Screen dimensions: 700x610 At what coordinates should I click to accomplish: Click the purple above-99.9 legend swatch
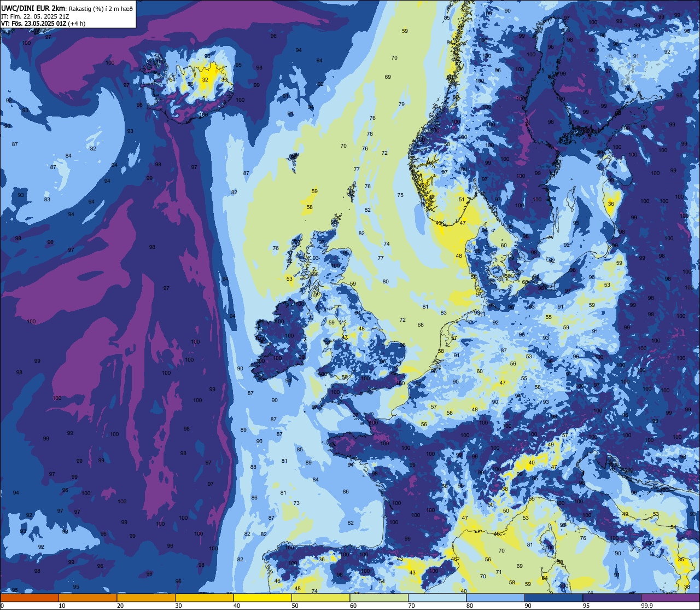[x=670, y=597]
